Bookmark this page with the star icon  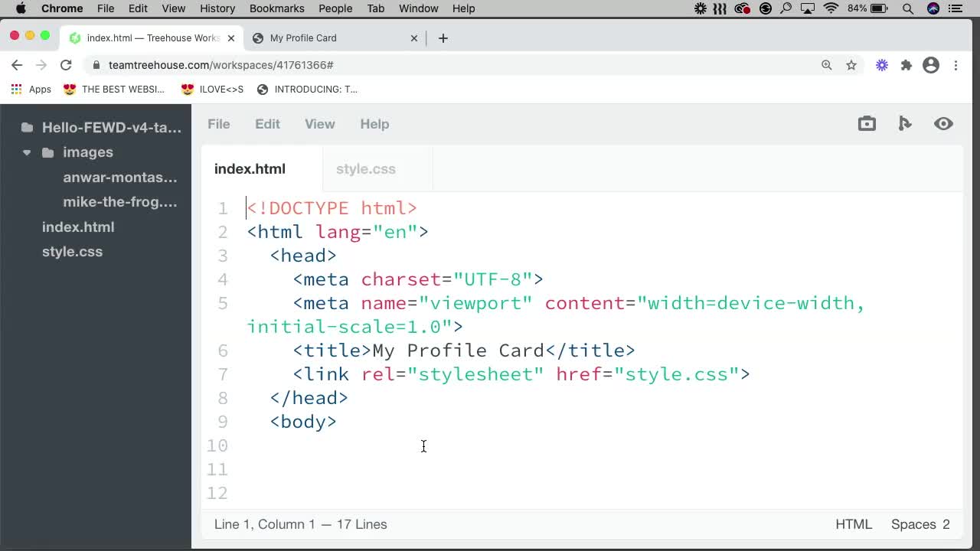[851, 65]
